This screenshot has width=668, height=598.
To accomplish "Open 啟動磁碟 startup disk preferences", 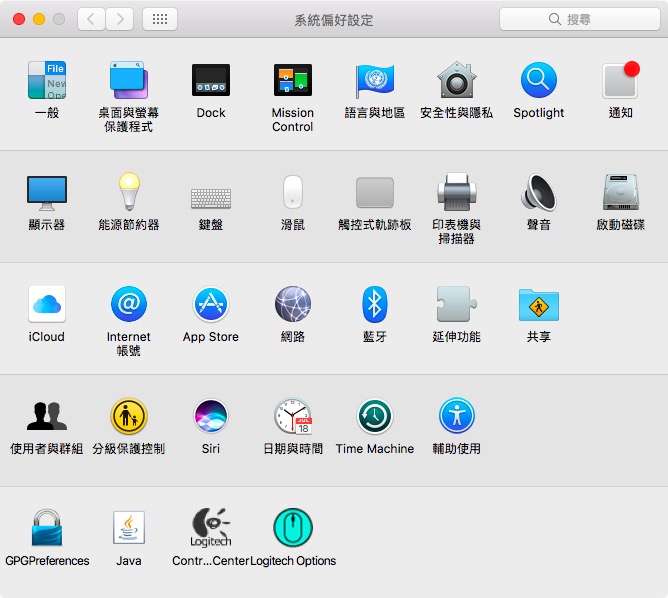I will 620,192.
